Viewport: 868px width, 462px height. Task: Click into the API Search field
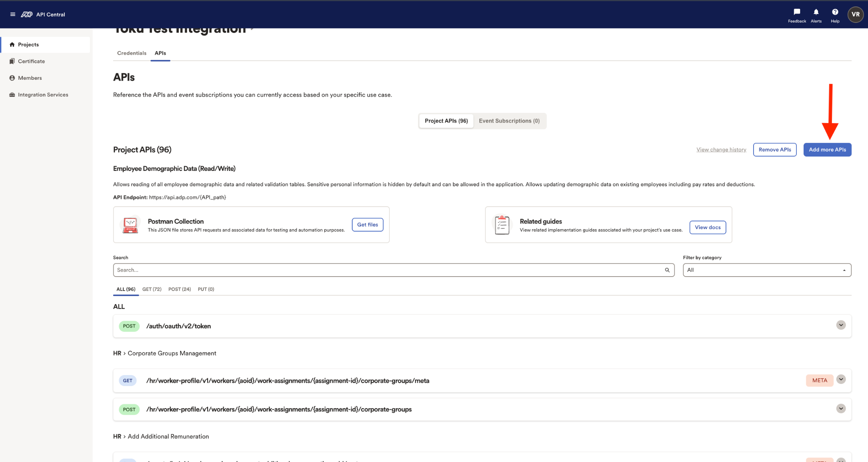point(393,270)
